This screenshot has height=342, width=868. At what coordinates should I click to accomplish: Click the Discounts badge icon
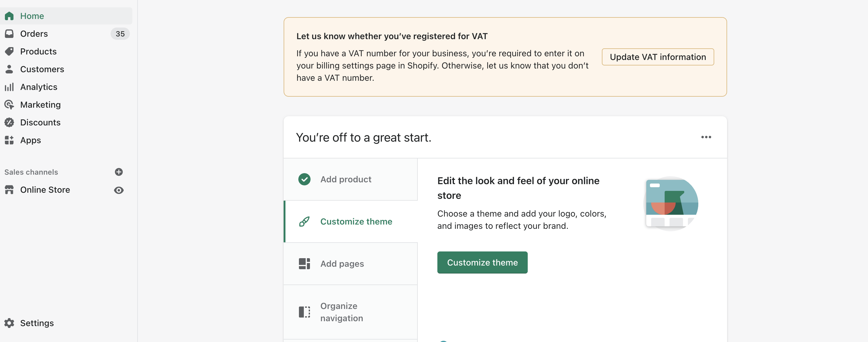tap(9, 122)
